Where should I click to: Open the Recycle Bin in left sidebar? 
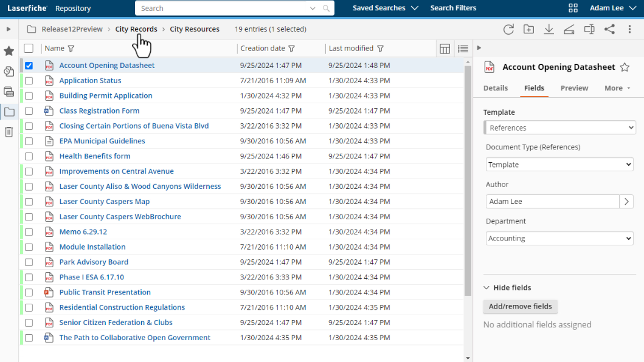coord(9,132)
